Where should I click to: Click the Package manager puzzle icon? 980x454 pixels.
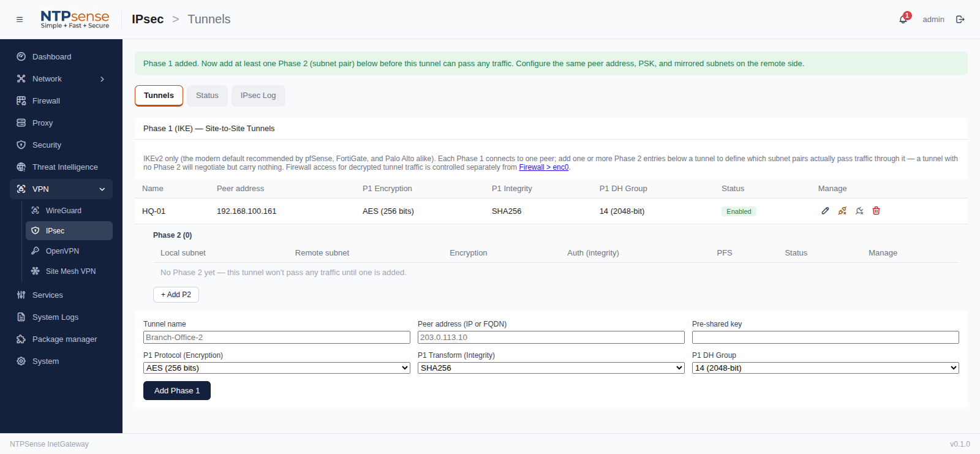click(x=21, y=339)
